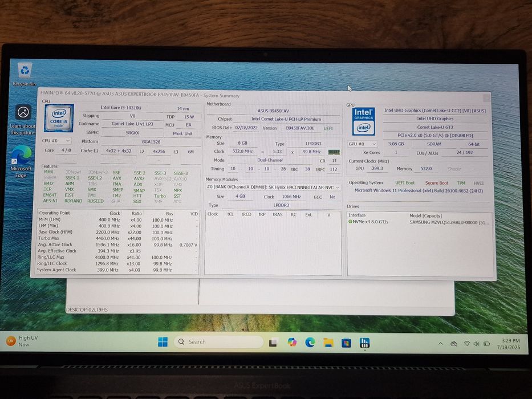Launch the Microsoft Edge desktop shortcut

pyautogui.click(x=21, y=161)
